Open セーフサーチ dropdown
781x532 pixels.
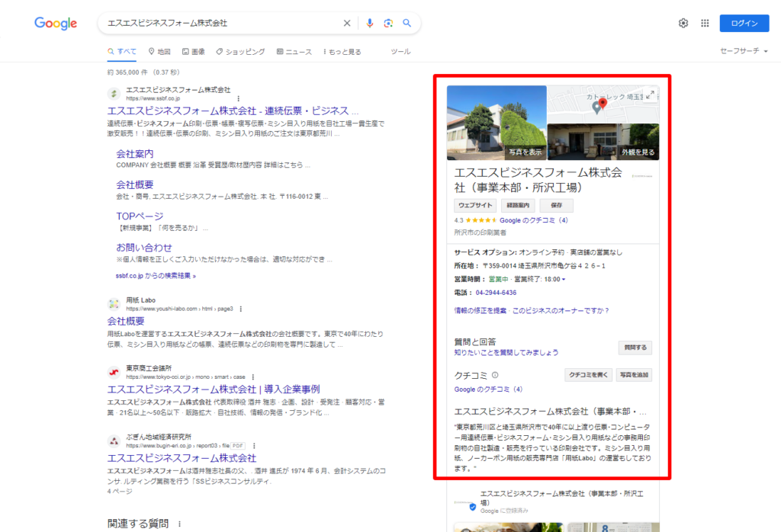point(744,51)
